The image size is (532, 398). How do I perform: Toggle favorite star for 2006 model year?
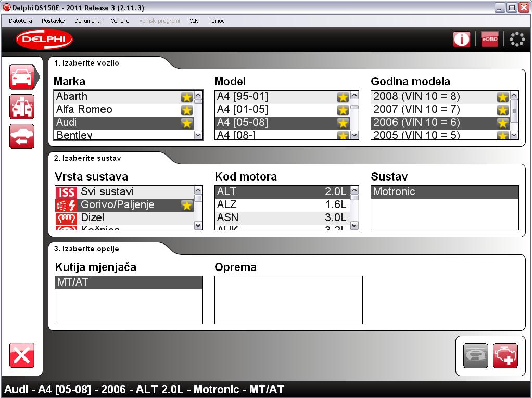point(502,123)
